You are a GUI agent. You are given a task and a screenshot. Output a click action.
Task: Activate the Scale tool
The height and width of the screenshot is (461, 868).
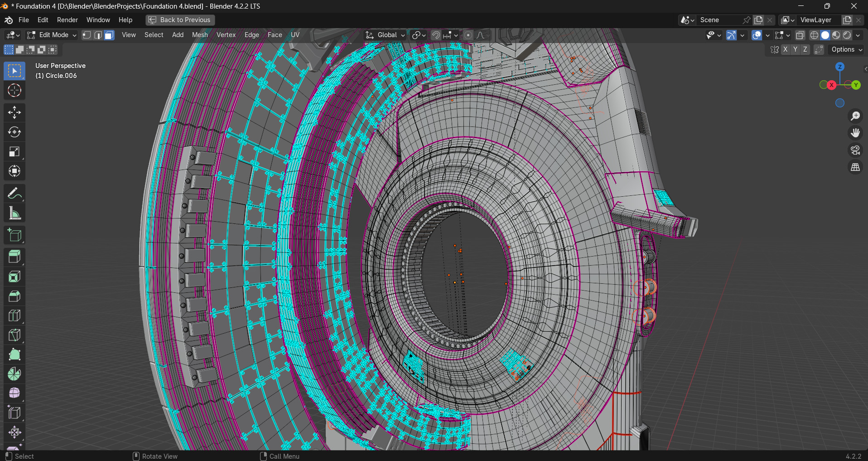(x=14, y=151)
